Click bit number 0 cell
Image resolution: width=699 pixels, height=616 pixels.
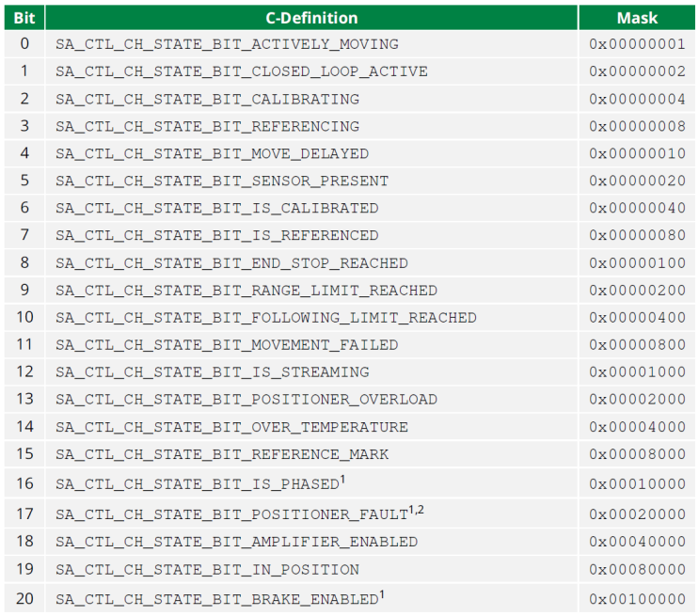click(x=24, y=43)
